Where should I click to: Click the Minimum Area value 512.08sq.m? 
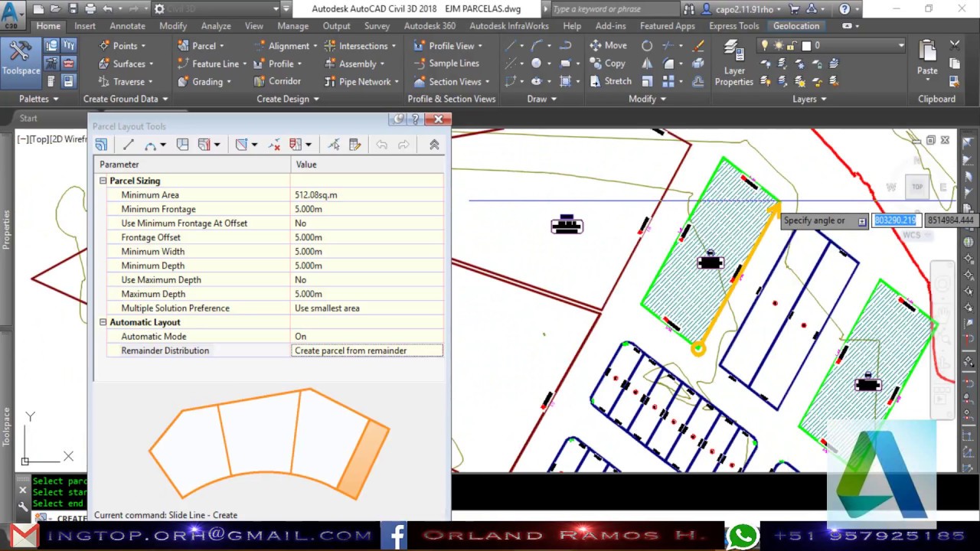point(367,195)
